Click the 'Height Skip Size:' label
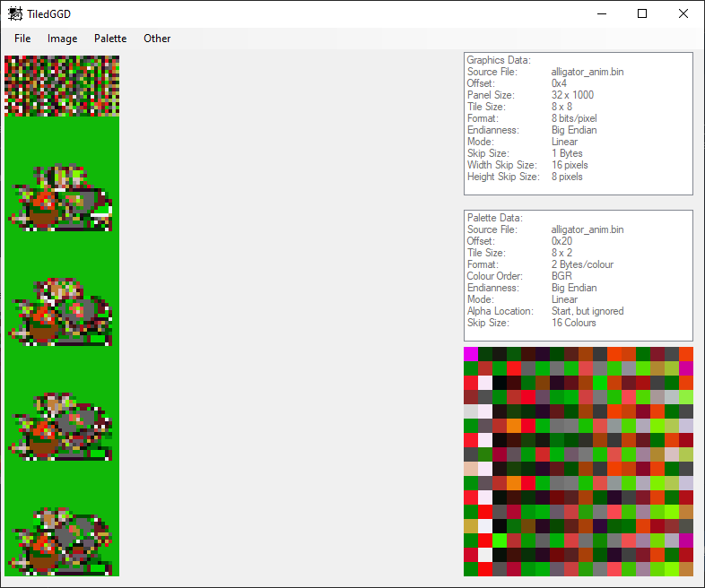Viewport: 705px width, 588px height. (x=503, y=177)
